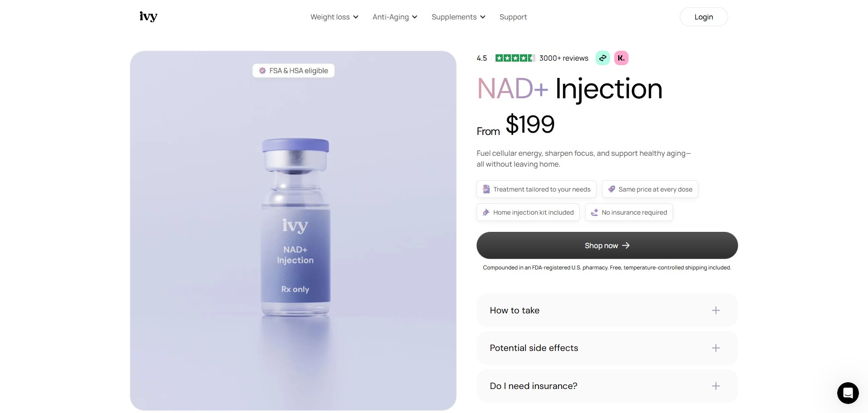The width and height of the screenshot is (868, 413).
Task: Open the Anti-Aging dropdown menu
Action: pyautogui.click(x=395, y=17)
